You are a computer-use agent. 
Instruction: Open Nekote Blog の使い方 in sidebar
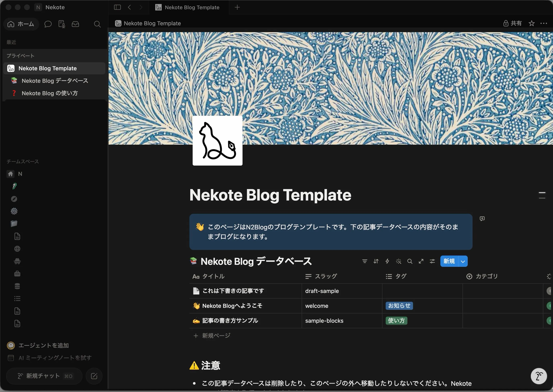pos(55,93)
